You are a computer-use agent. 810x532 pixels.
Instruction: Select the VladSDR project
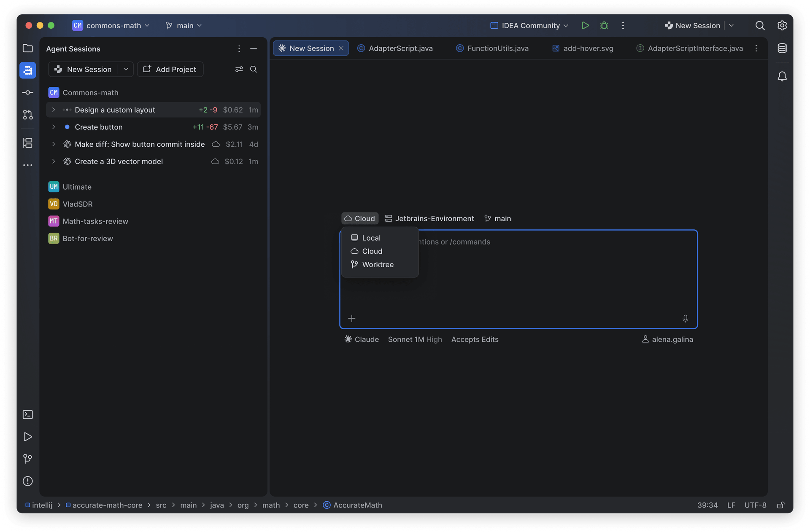pyautogui.click(x=77, y=204)
